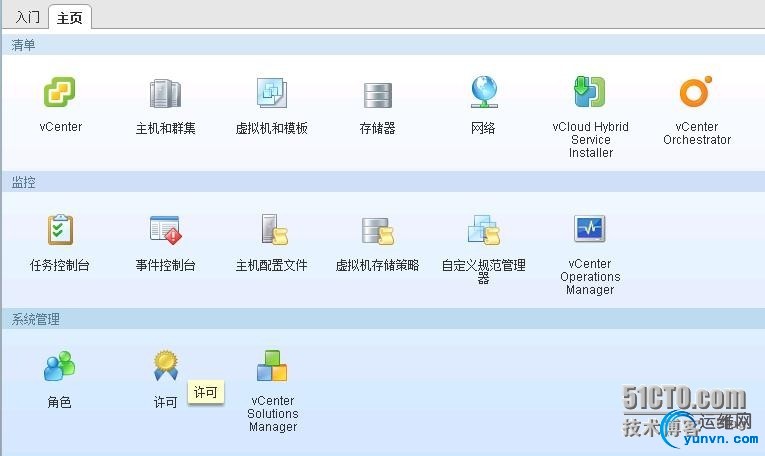Open the 许可 licensing ribbon icon

[166, 365]
